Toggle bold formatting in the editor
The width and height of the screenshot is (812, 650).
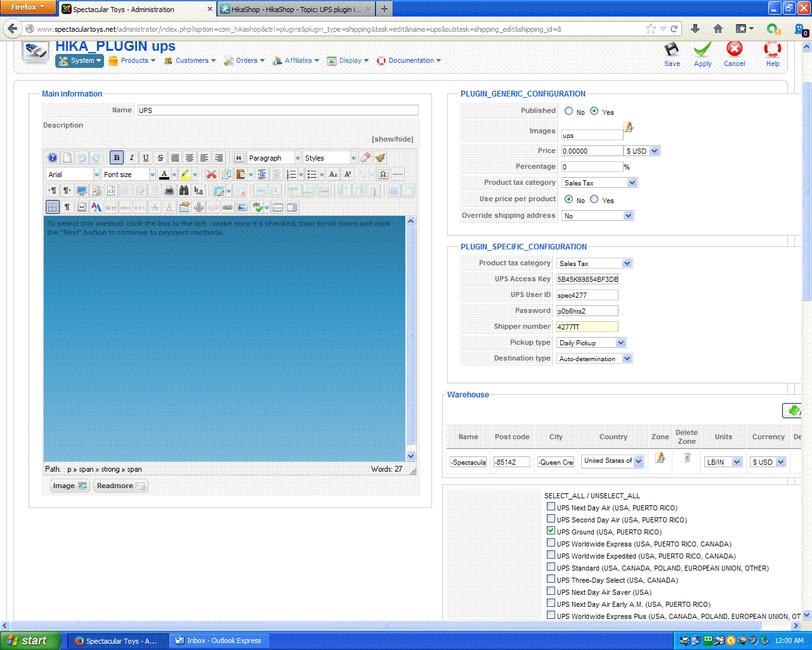pos(116,158)
